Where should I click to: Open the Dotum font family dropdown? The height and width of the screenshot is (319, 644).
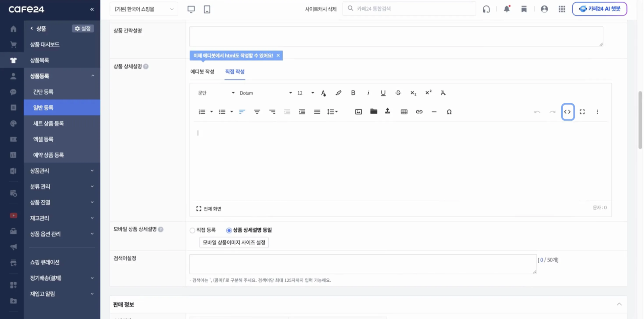pos(265,93)
